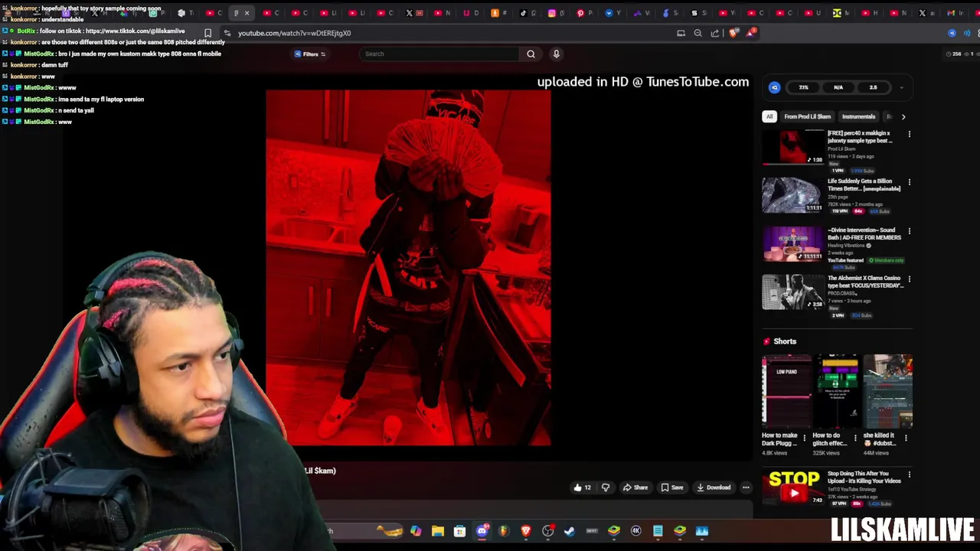
Task: Open Microsoft Store taskbar icon
Action: tap(459, 531)
